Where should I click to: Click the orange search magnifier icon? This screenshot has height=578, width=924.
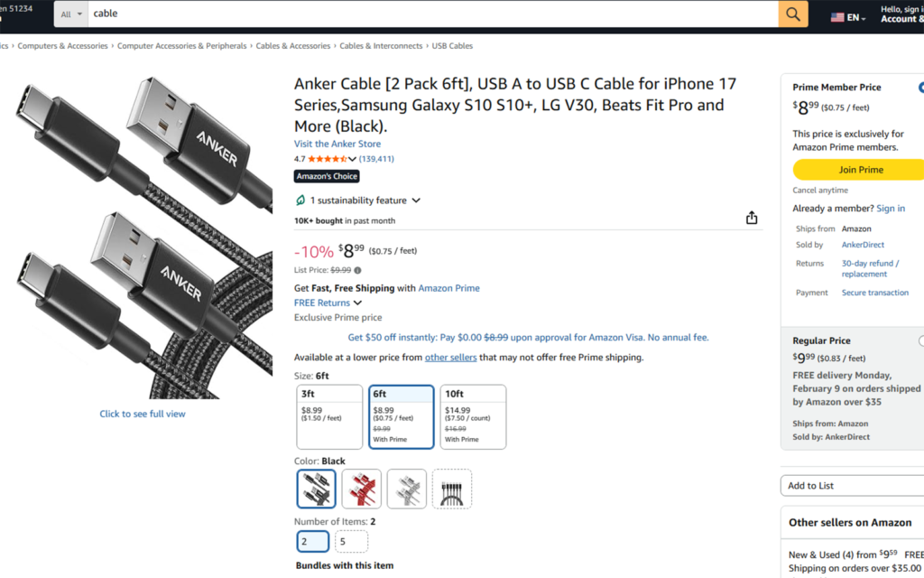pos(793,14)
